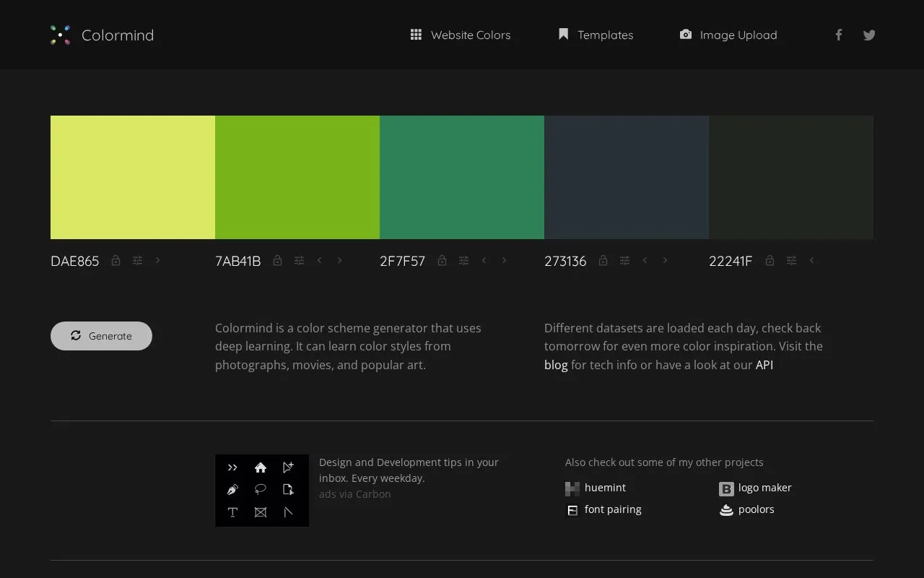This screenshot has width=924, height=578.
Task: Lock the DAE865 color
Action: (x=115, y=260)
